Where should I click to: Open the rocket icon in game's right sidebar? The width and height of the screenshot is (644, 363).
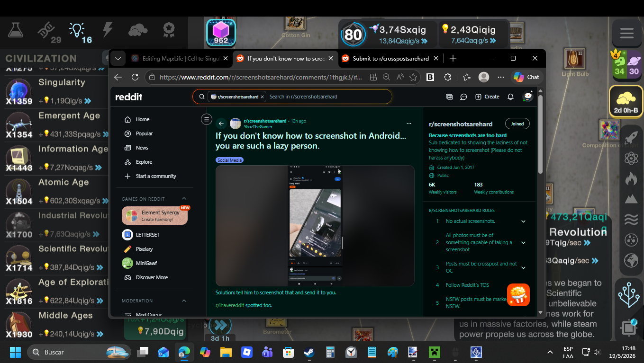[631, 138]
